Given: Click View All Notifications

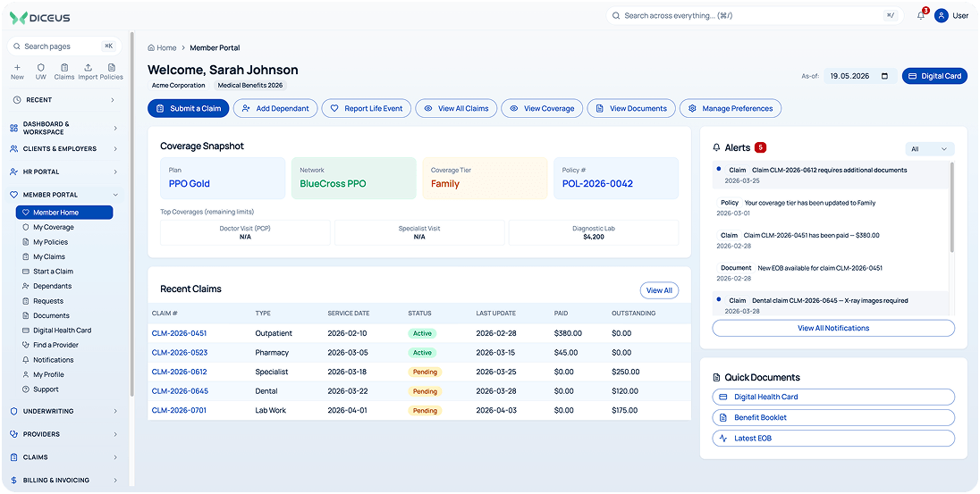Looking at the screenshot, I should [x=833, y=328].
